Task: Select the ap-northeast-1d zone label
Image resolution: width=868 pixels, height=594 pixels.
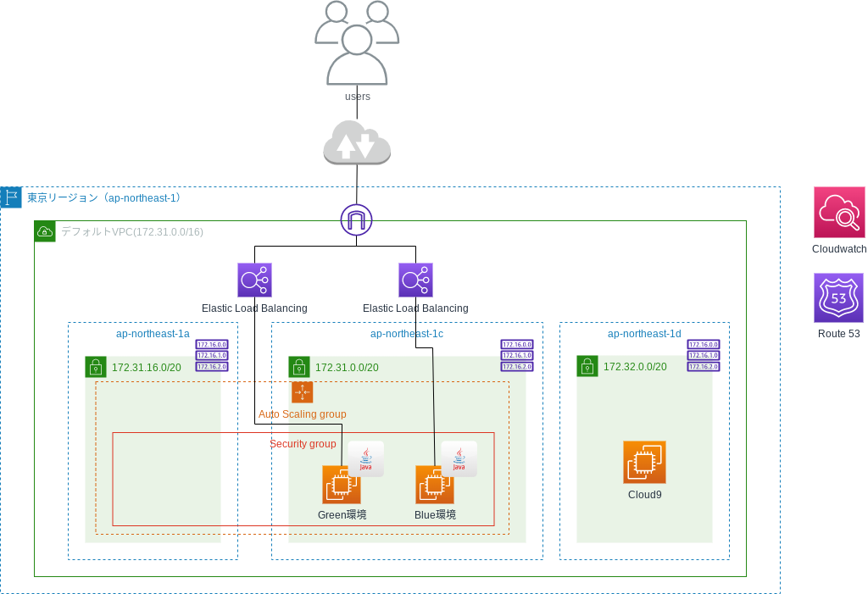Action: 644,334
